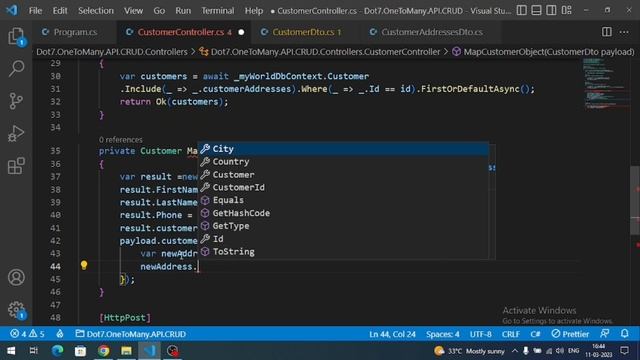The image size is (640, 360).
Task: Open the Manage gear icon
Action: tap(16, 310)
